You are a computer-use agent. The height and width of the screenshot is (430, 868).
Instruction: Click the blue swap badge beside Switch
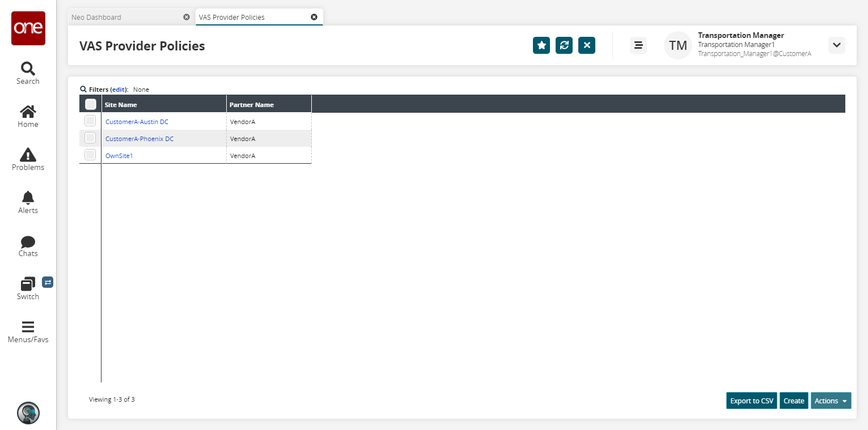pos(48,282)
